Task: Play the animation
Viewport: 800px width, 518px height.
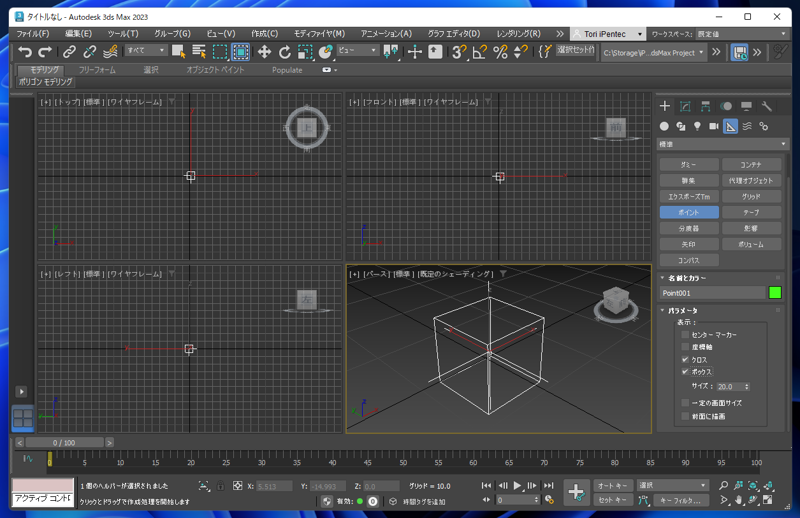Action: click(x=517, y=485)
